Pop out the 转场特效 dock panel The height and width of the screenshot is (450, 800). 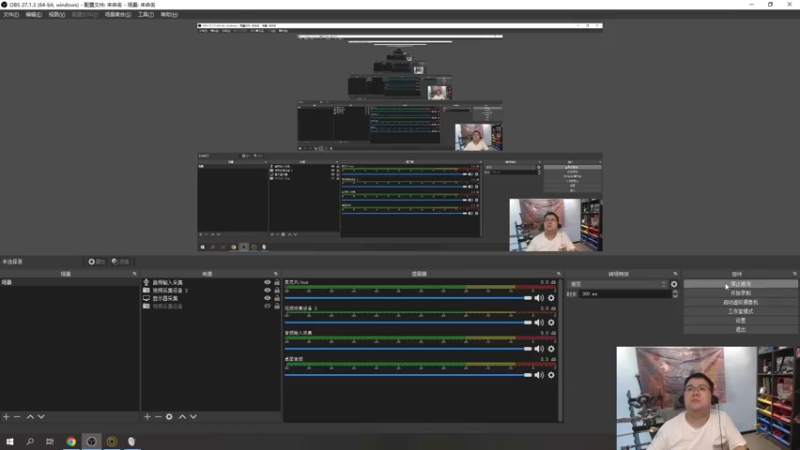675,274
